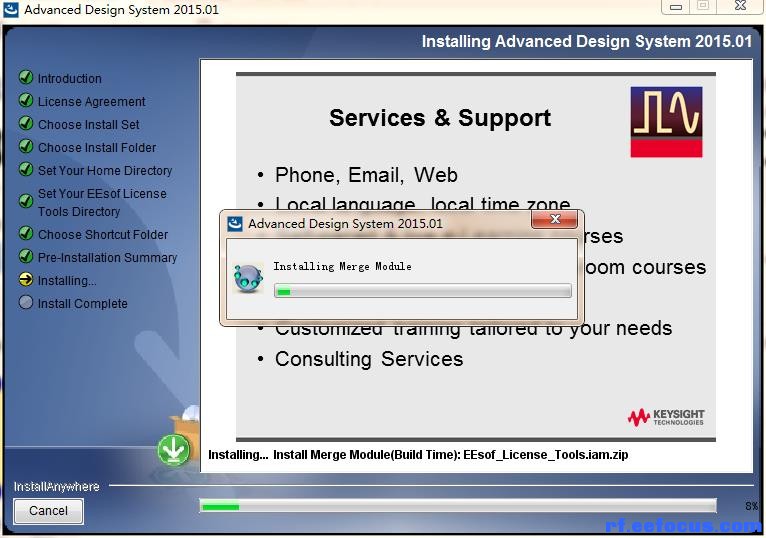The width and height of the screenshot is (766, 538).
Task: Click the check icon beside Choose Shortcut Folder
Action: (26, 233)
